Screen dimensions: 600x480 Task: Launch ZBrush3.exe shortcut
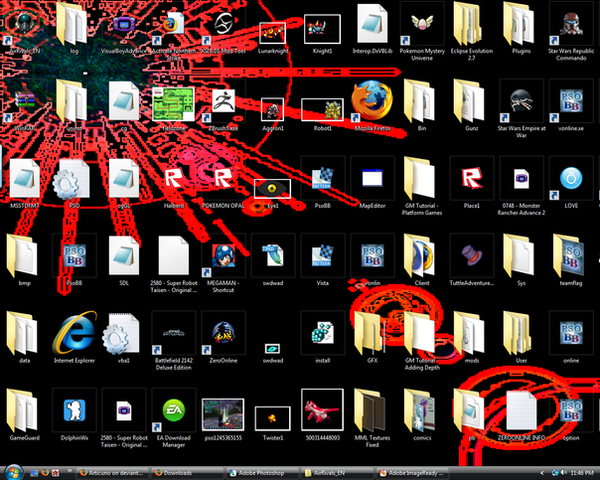[223, 101]
